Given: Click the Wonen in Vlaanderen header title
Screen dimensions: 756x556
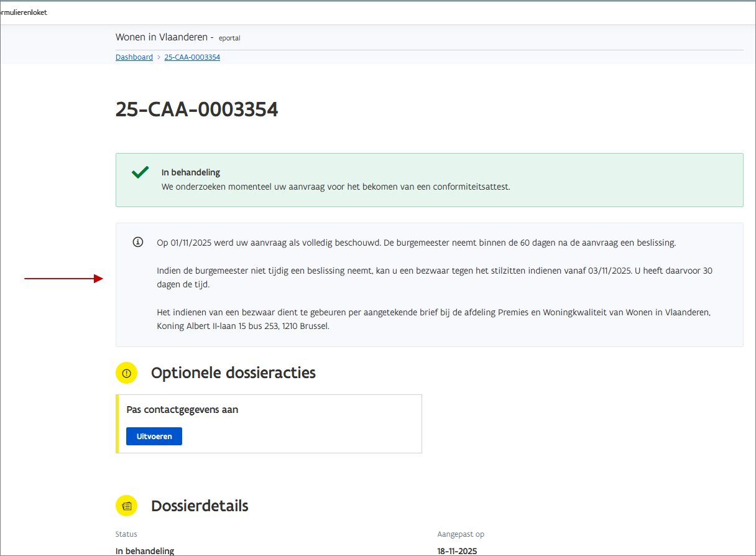Looking at the screenshot, I should (164, 37).
